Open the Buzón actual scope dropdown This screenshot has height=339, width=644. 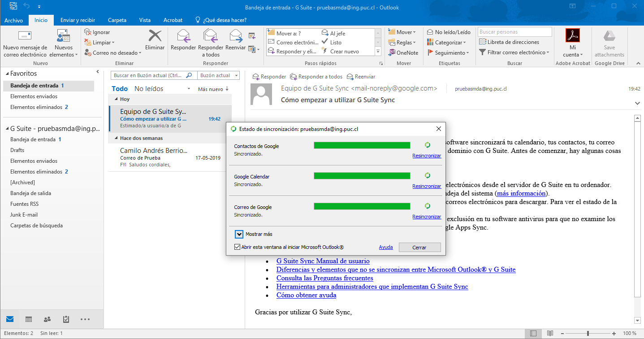coord(219,76)
